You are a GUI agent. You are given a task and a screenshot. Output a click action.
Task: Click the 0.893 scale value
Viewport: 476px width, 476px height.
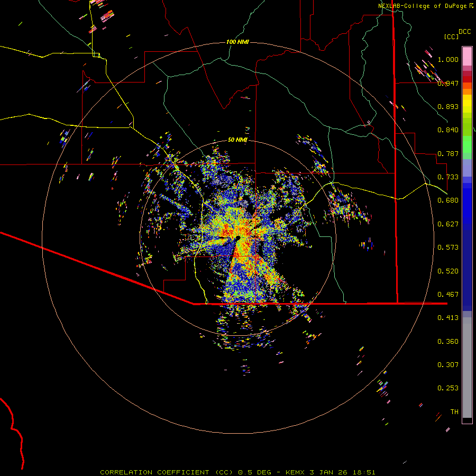[x=448, y=106]
